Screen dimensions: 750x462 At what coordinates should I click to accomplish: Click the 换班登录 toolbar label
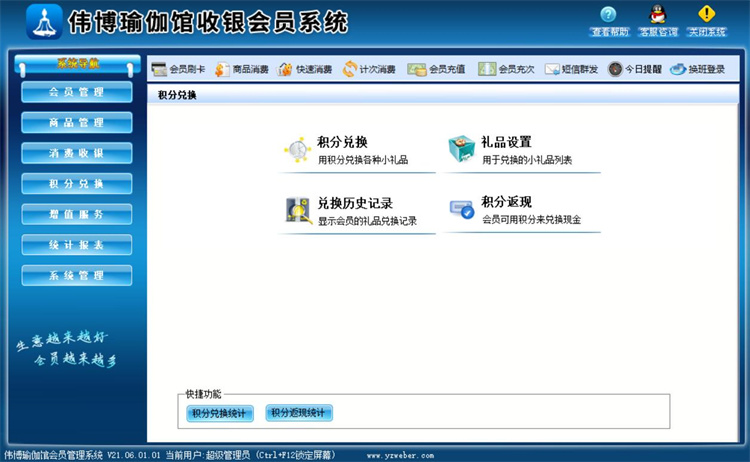click(706, 69)
